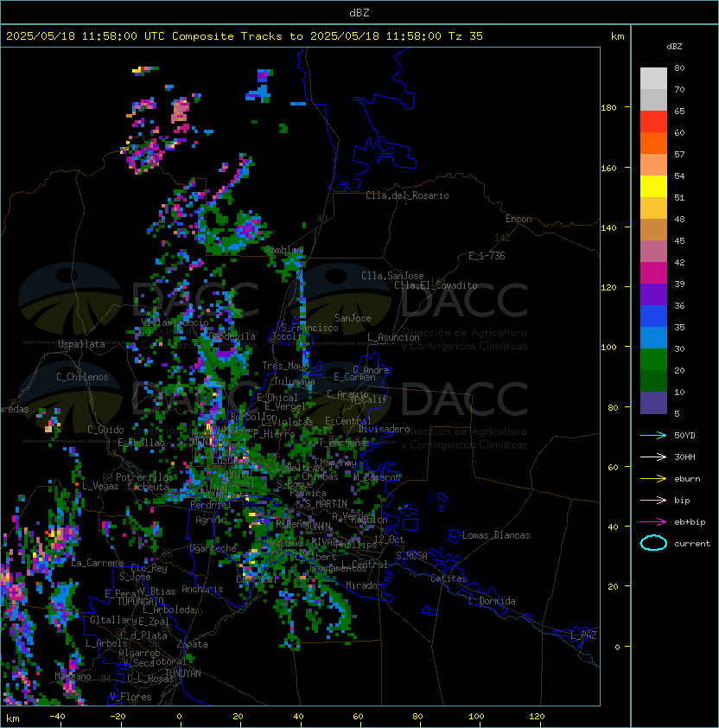Click the 'eburn' legend label

click(687, 478)
